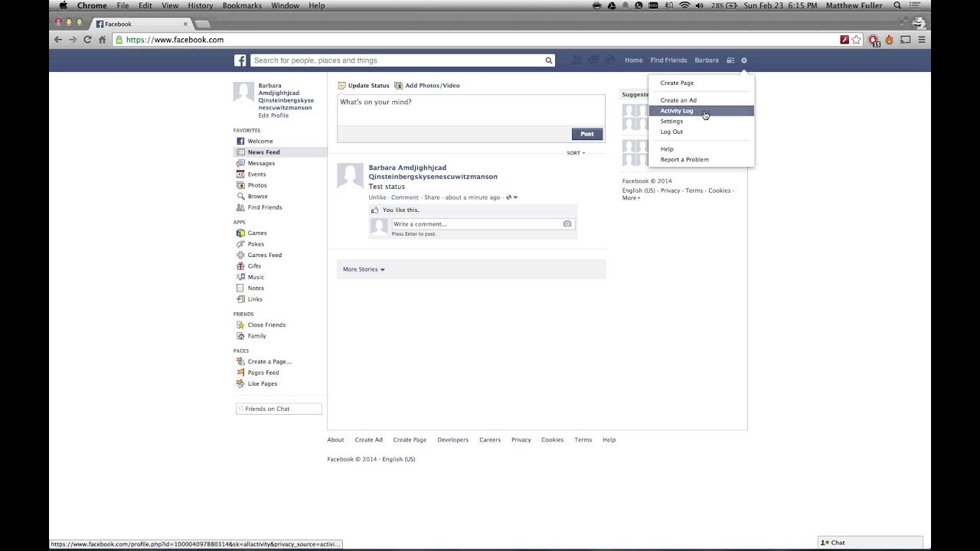Click Share link on Test status post
The width and height of the screenshot is (980, 551).
(x=432, y=197)
